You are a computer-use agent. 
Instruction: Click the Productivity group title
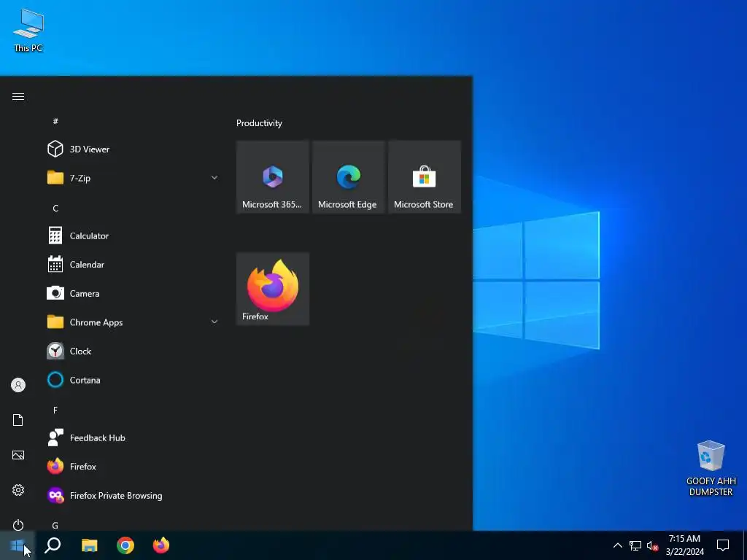(x=259, y=122)
